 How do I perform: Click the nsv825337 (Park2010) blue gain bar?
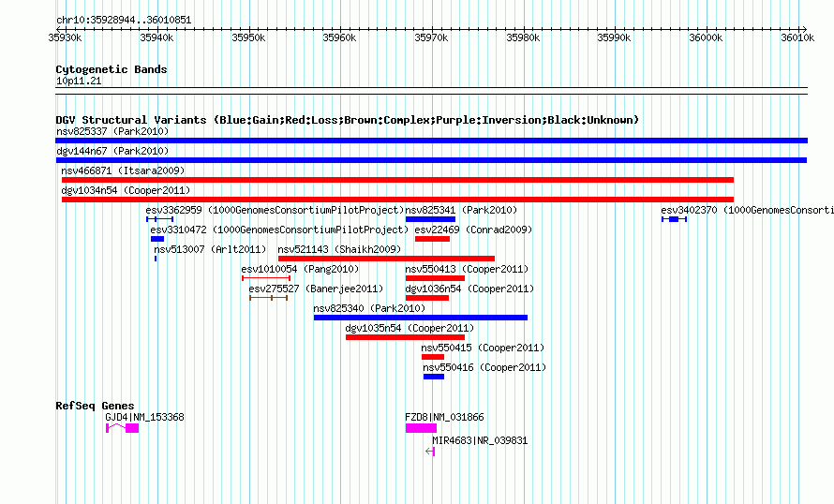[x=431, y=141]
